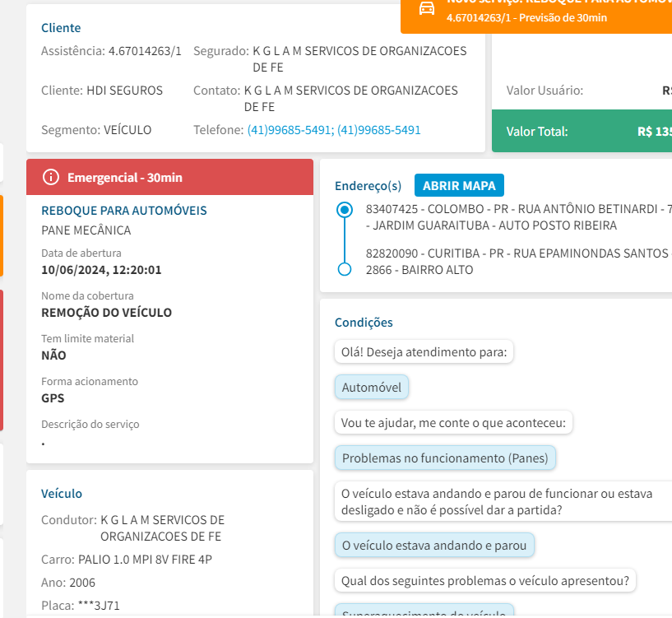Click the car icon in orange notification

426,8
